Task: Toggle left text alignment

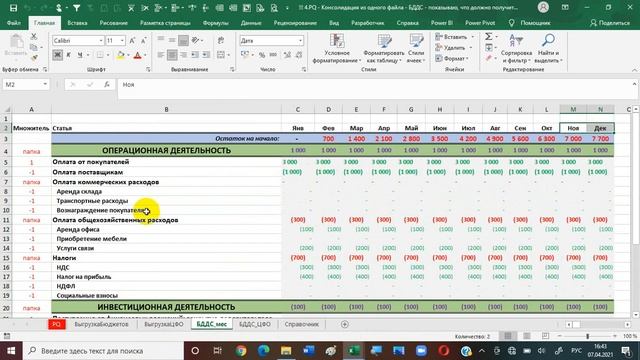Action: pyautogui.click(x=161, y=55)
